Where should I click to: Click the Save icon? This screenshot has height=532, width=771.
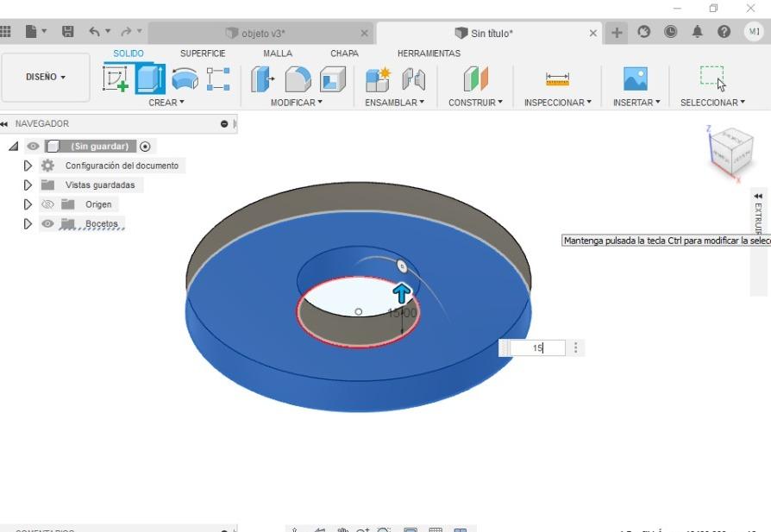68,32
